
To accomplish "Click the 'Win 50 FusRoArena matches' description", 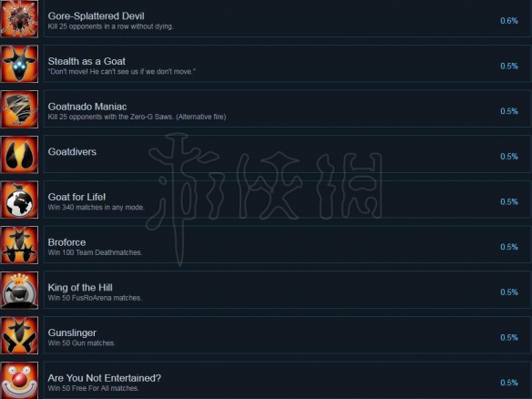I will 95,298.
